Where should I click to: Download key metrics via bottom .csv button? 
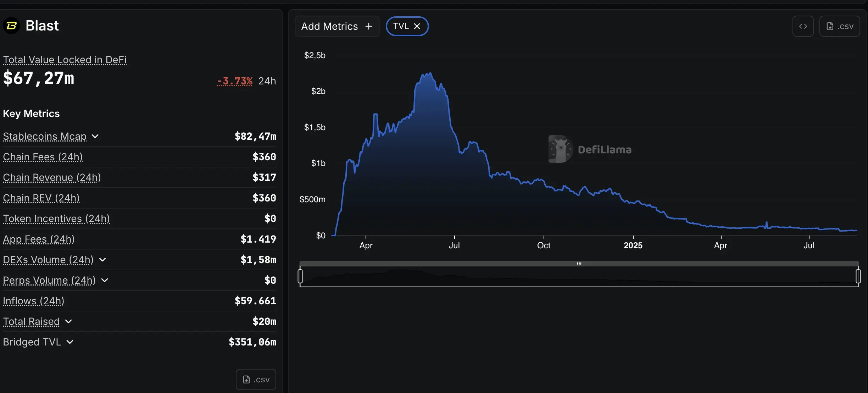click(x=256, y=380)
